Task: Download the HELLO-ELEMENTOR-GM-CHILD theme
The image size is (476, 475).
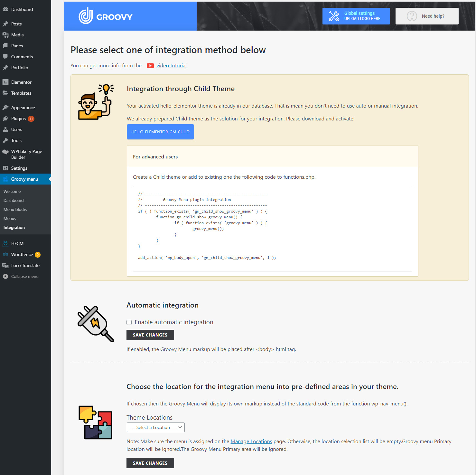Action: point(160,132)
